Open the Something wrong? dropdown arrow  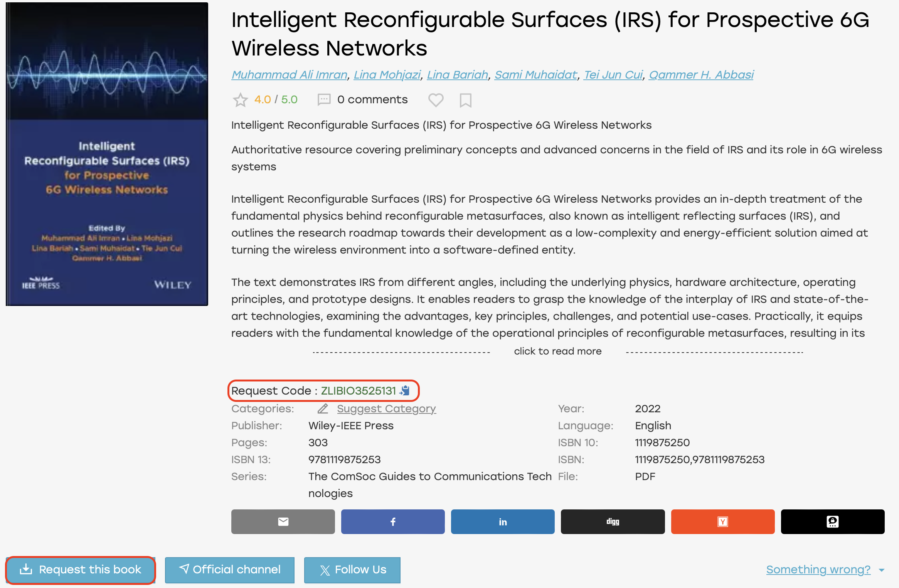(x=882, y=570)
